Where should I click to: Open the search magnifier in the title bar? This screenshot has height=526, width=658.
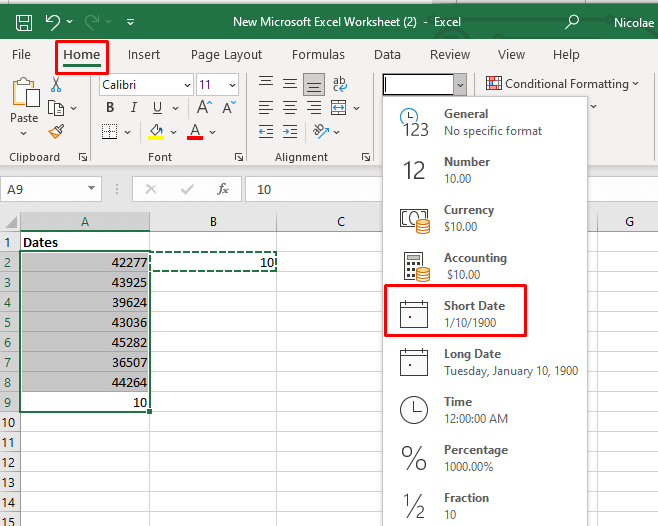(571, 21)
